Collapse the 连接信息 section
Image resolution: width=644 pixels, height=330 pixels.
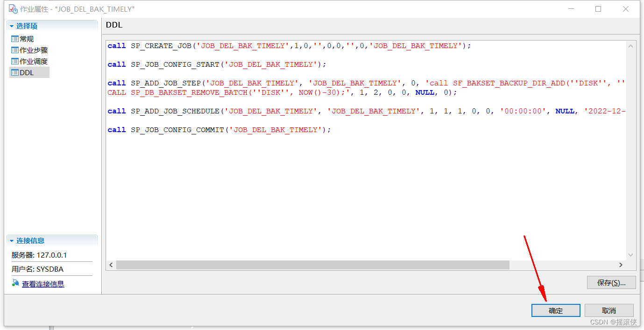click(12, 241)
